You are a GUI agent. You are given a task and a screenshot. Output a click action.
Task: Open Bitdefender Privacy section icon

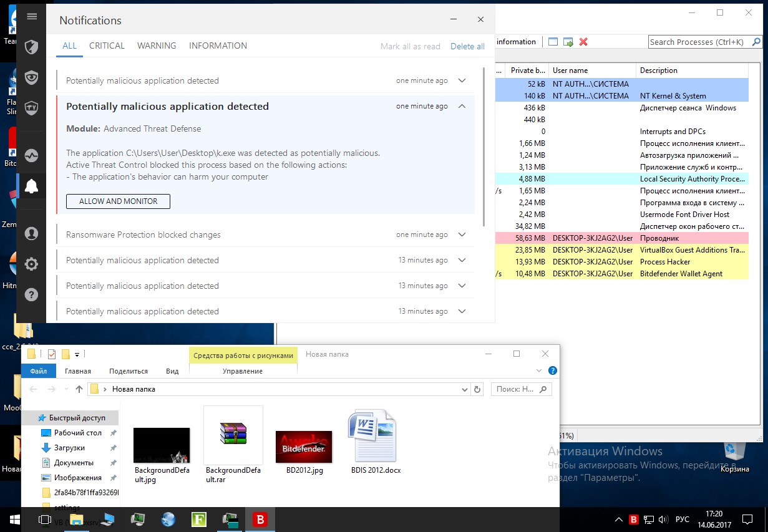pyautogui.click(x=31, y=77)
